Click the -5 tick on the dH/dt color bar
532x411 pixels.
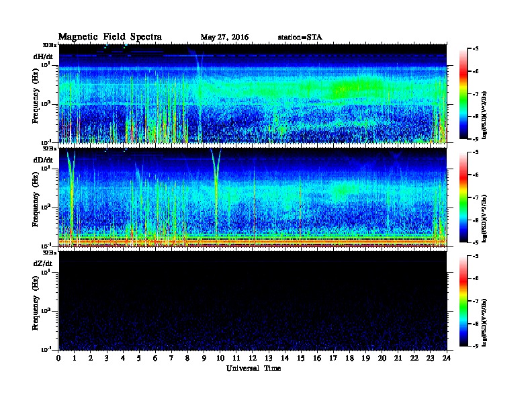pos(476,48)
